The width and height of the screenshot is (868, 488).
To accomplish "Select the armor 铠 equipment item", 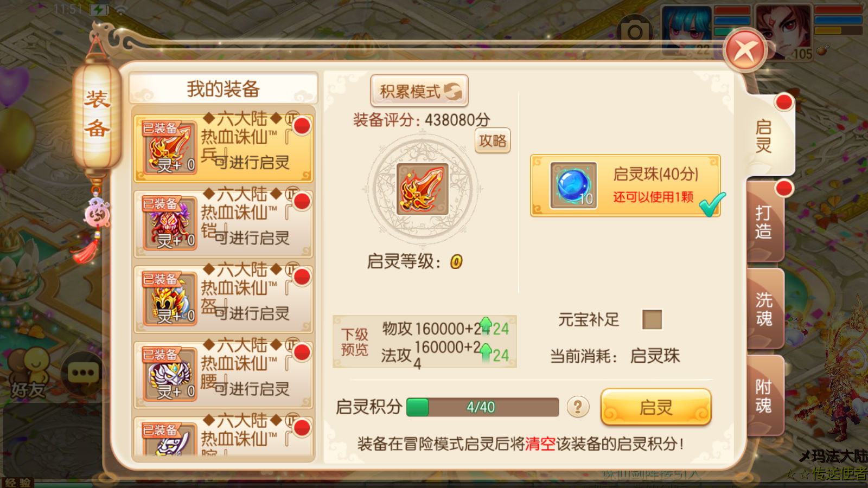I will (x=224, y=223).
